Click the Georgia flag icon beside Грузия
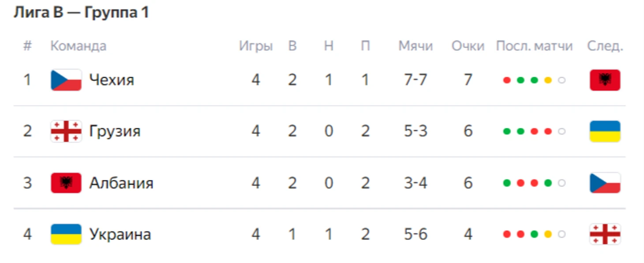 (66, 131)
